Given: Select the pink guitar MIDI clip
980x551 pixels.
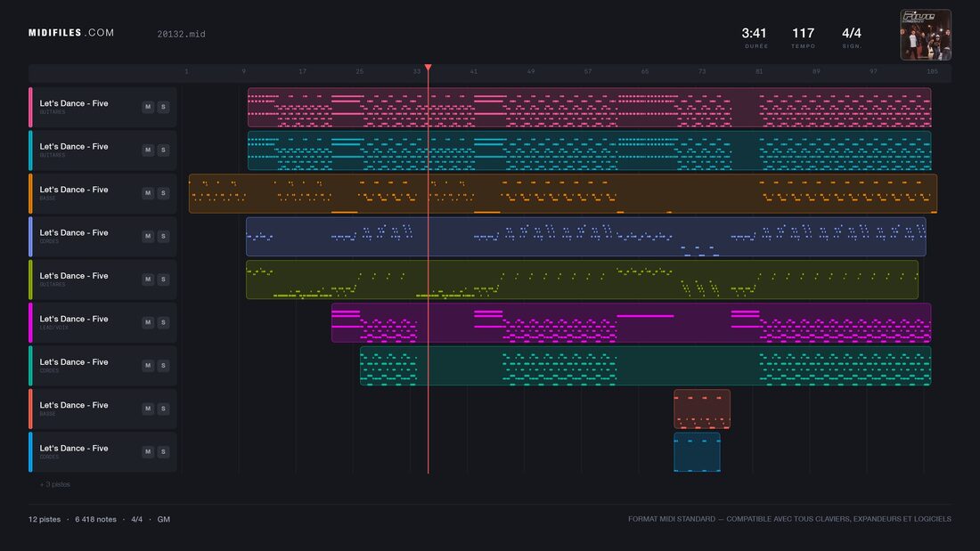Looking at the screenshot, I should coord(590,108).
